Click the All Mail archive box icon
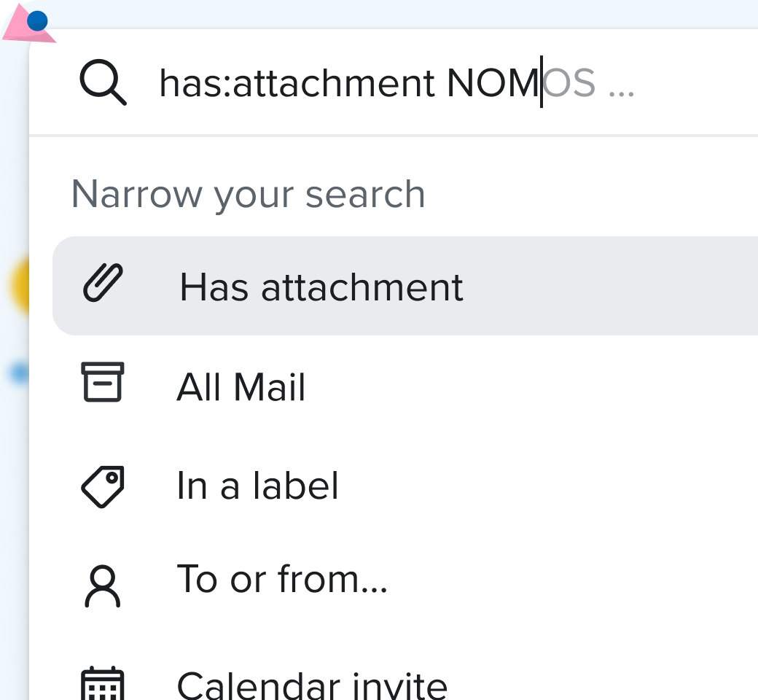 (103, 382)
